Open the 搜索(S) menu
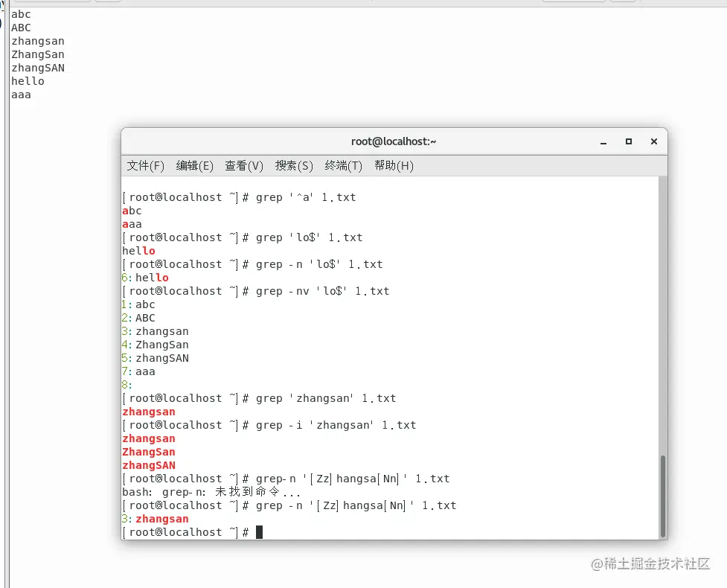Viewport: 727px width, 588px height. 294,165
